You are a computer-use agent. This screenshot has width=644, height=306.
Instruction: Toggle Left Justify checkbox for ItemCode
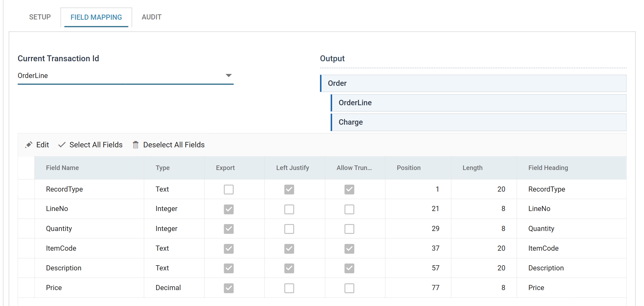pos(289,249)
